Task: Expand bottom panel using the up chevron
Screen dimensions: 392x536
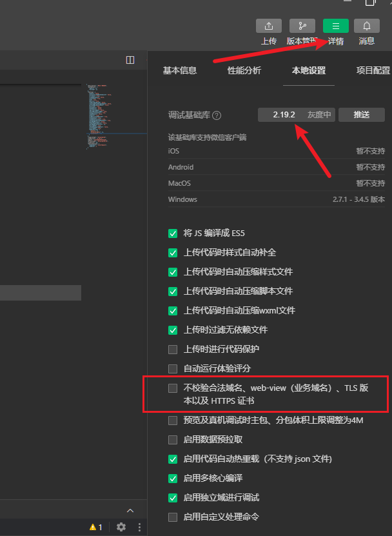Action: click(130, 510)
